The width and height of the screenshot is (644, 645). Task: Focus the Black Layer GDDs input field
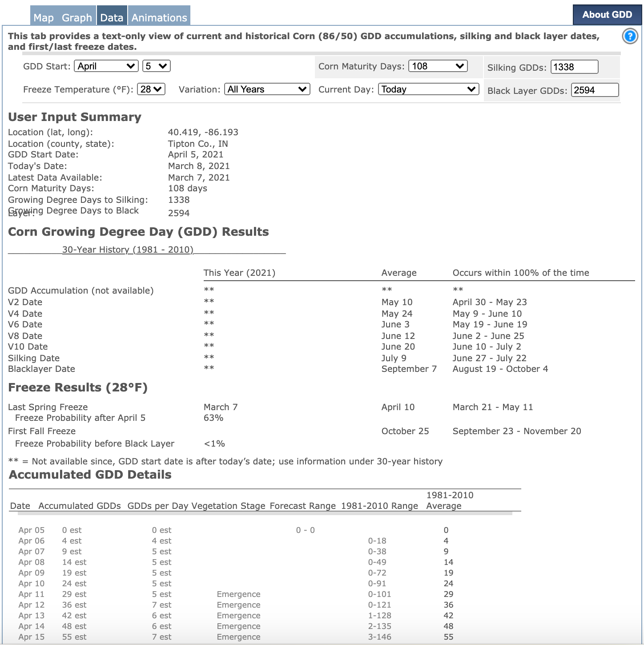point(595,90)
